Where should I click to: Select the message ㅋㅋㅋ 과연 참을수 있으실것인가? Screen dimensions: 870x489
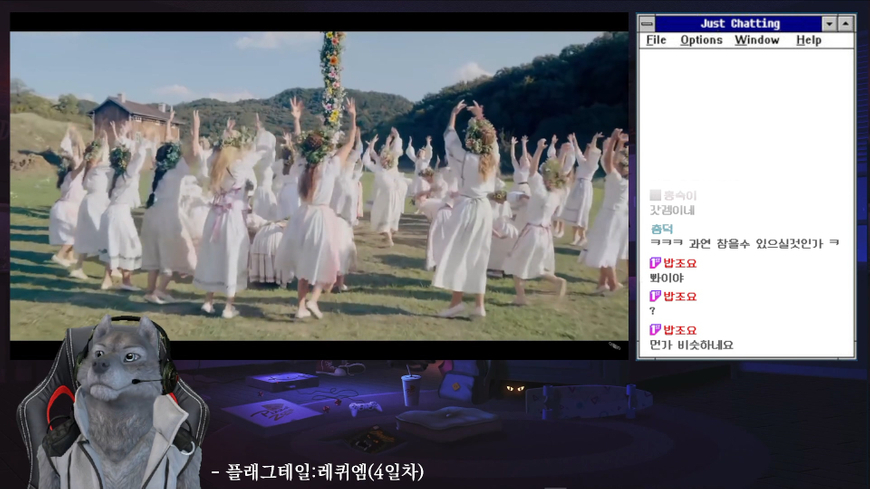click(745, 243)
